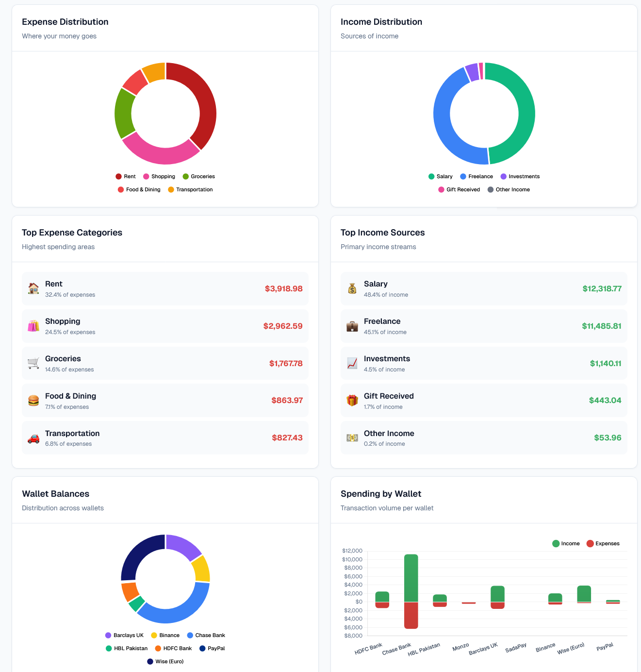This screenshot has width=641, height=672.
Task: Click the Shopping bags icon
Action: (33, 325)
